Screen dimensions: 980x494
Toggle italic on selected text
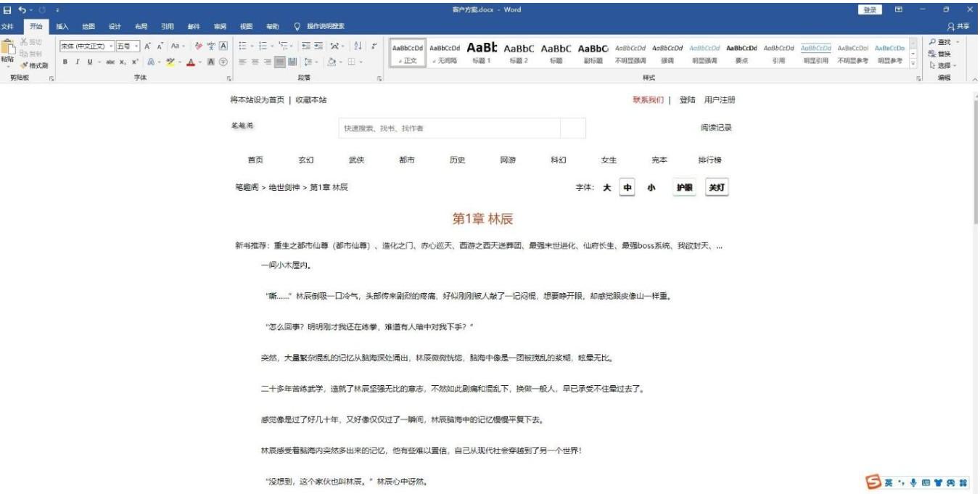click(x=78, y=62)
